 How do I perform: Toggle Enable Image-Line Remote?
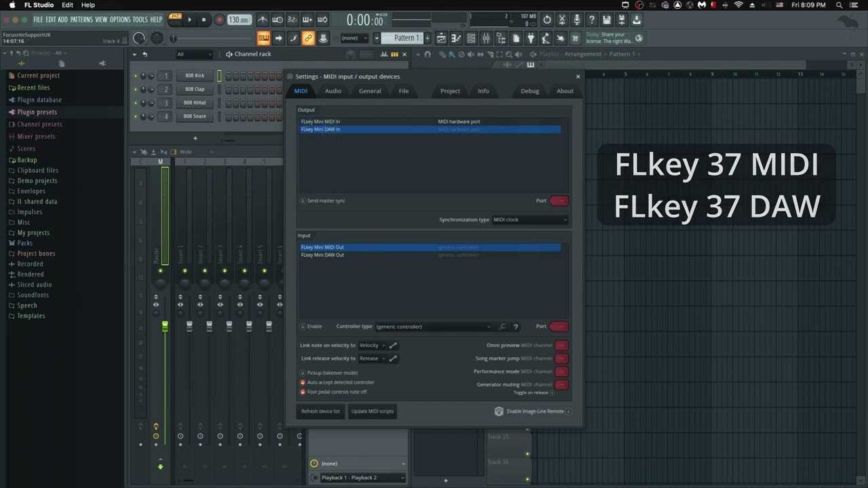click(x=568, y=411)
